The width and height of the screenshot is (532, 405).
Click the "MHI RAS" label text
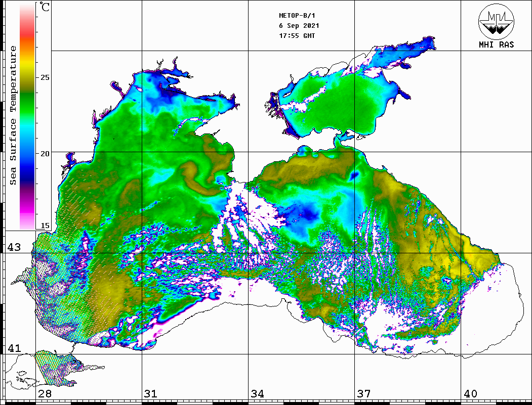coord(497,44)
